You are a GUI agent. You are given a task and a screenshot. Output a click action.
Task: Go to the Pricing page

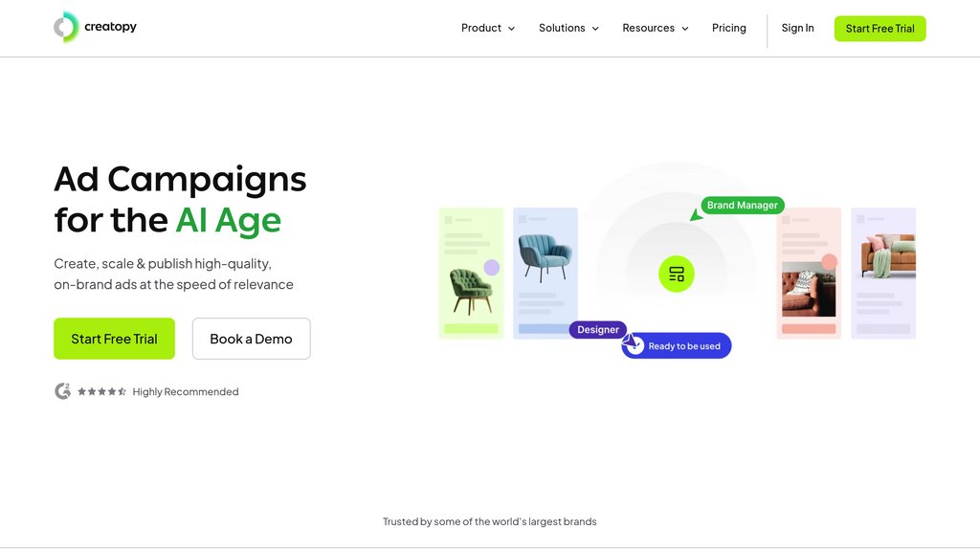pyautogui.click(x=729, y=29)
